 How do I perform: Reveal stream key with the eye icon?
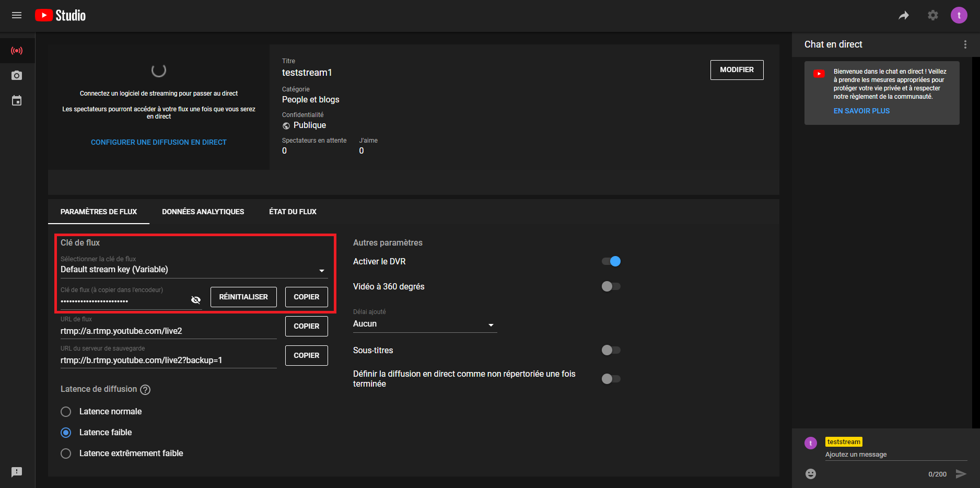(196, 300)
